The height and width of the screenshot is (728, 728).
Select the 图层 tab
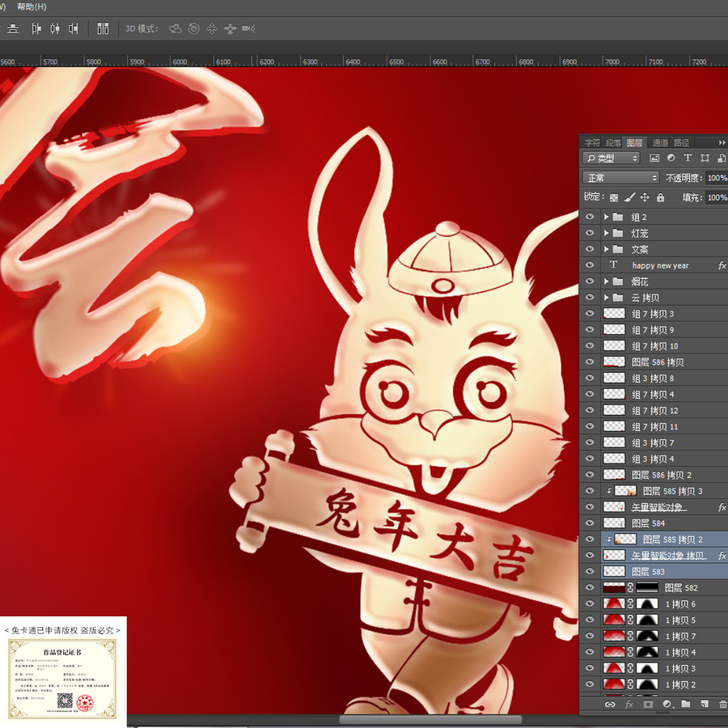(x=635, y=142)
